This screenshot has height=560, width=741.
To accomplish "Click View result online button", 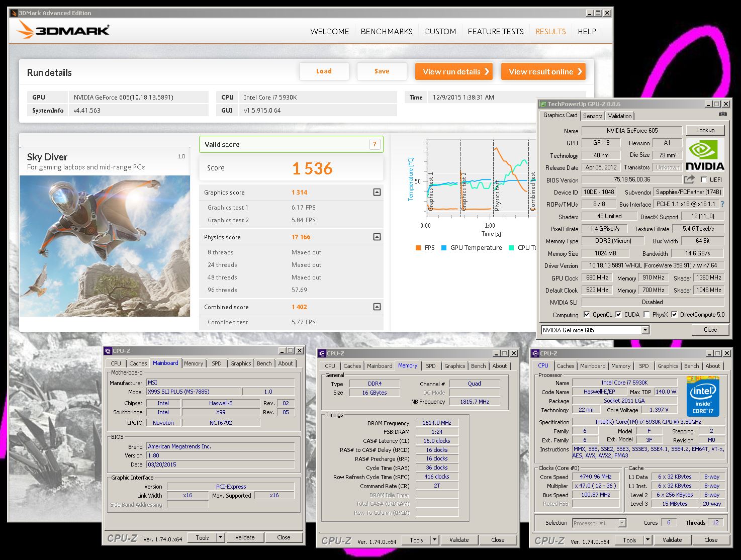I will tap(543, 71).
